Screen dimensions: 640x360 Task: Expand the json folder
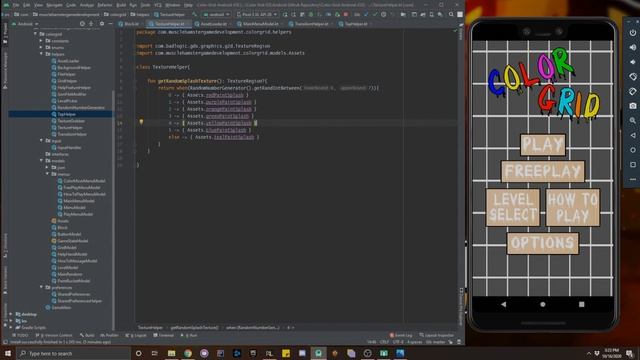pyautogui.click(x=47, y=167)
